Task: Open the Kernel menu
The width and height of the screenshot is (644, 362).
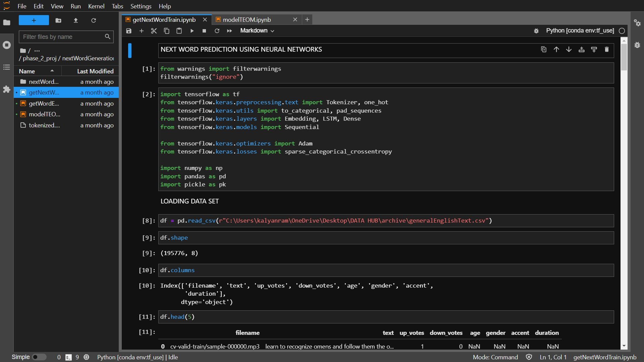Action: [x=96, y=6]
